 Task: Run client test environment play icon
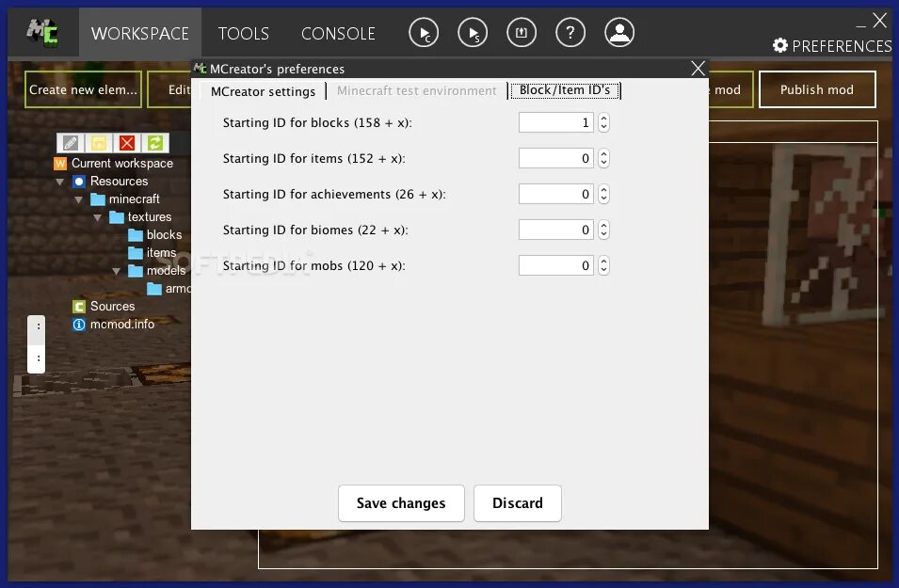point(424,33)
